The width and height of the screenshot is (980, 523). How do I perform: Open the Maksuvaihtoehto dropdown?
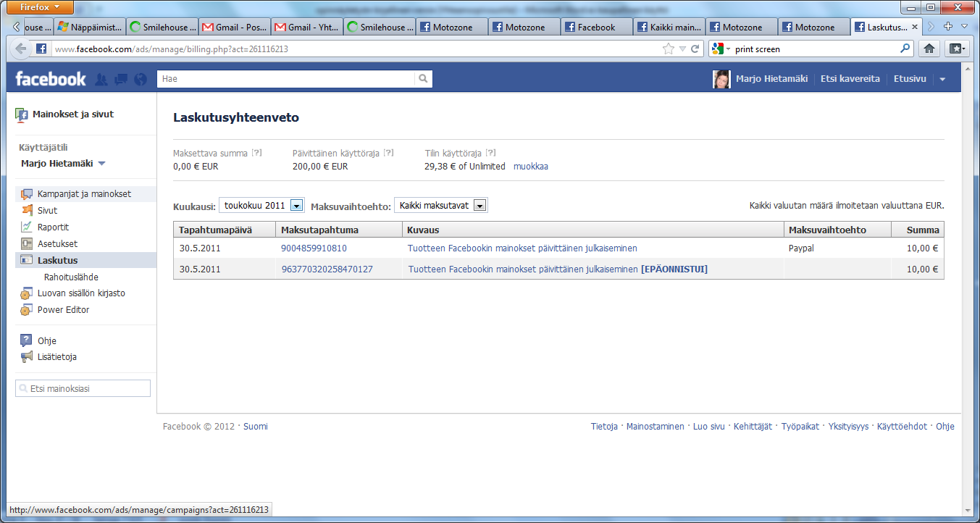(x=441, y=206)
